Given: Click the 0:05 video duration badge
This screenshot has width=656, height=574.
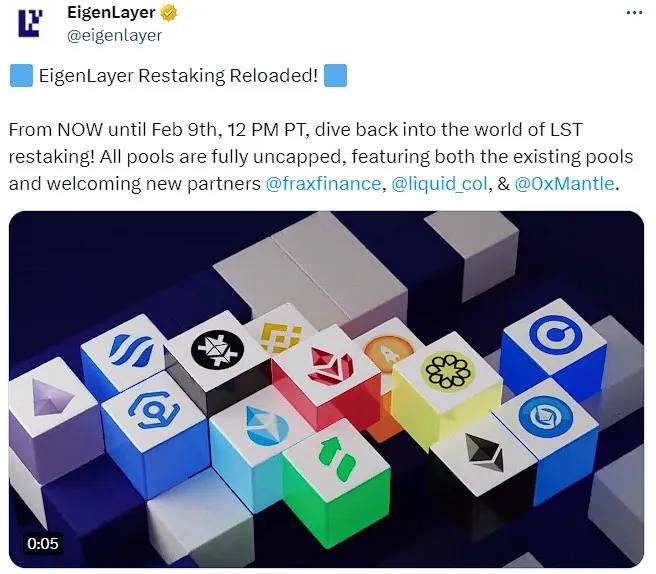Looking at the screenshot, I should (43, 543).
